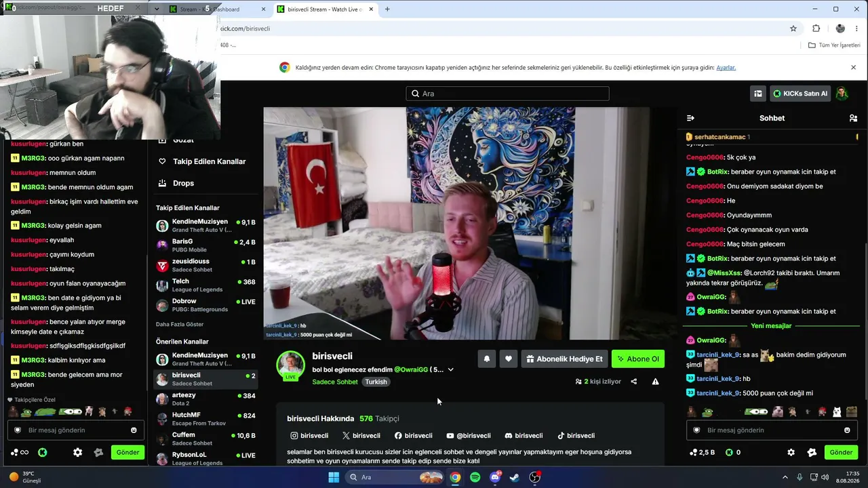Share the stream via the share icon
The width and height of the screenshot is (868, 488).
tap(634, 382)
